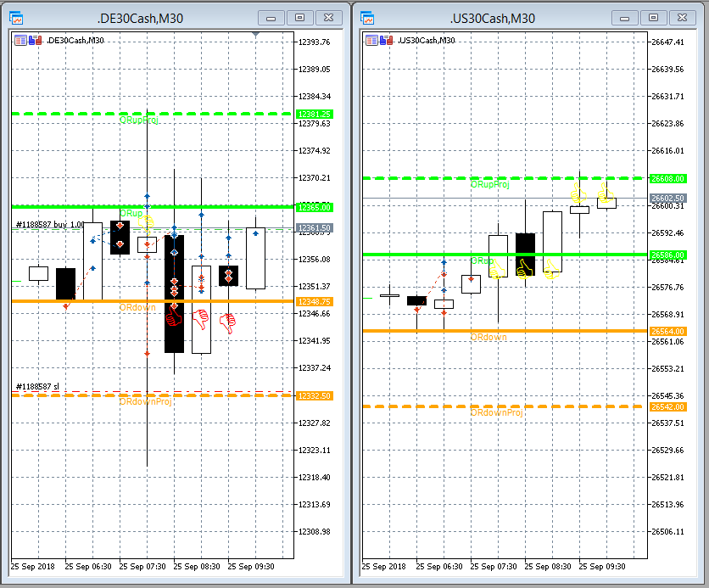Viewport: 709px width, 588px height.
Task: Restore the .US30Cash,M30 window size
Action: (x=653, y=18)
